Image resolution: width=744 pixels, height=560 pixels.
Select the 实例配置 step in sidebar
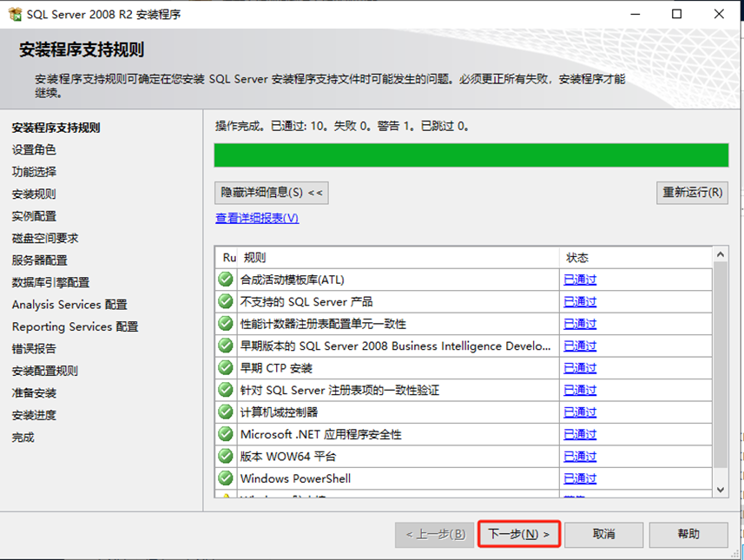34,216
